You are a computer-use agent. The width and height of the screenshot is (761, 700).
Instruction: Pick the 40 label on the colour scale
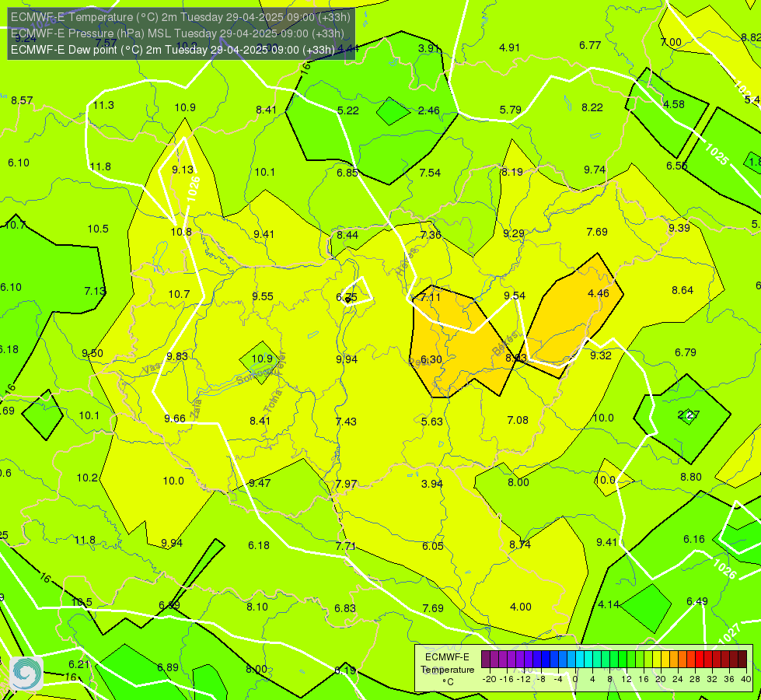(x=746, y=679)
